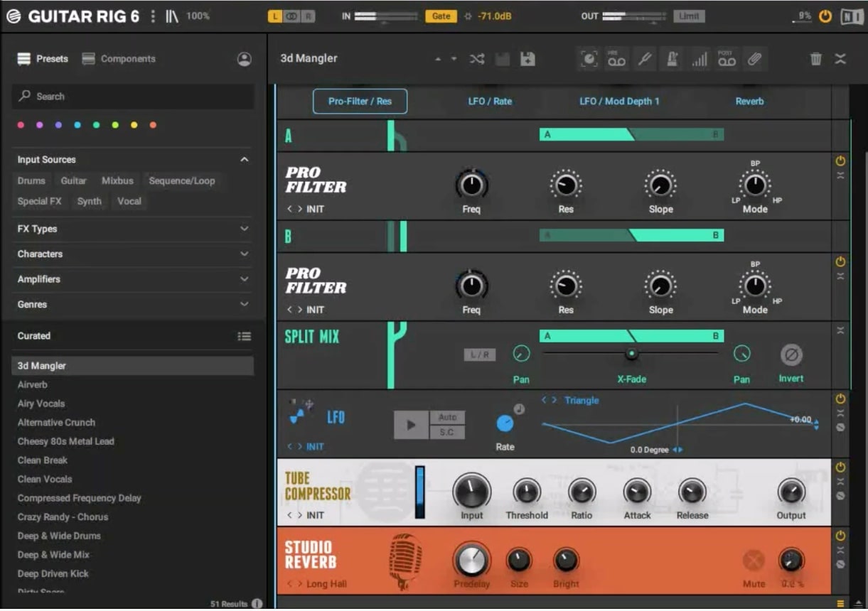Open the tuner tool

pyautogui.click(x=644, y=60)
